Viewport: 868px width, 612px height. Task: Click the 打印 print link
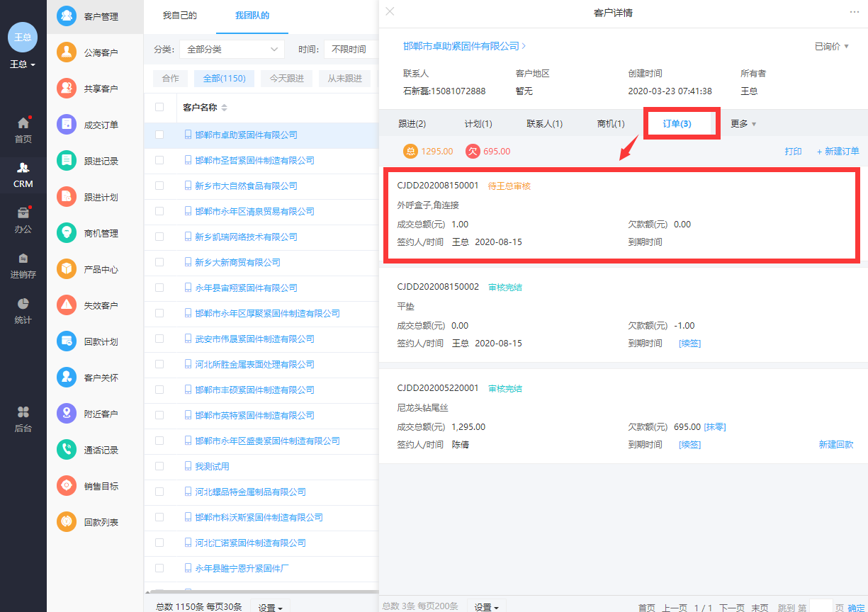pos(794,152)
